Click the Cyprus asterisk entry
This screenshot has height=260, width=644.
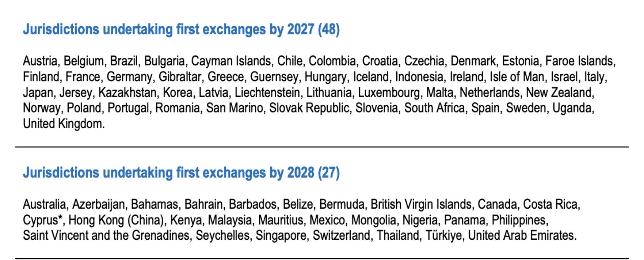[43, 220]
